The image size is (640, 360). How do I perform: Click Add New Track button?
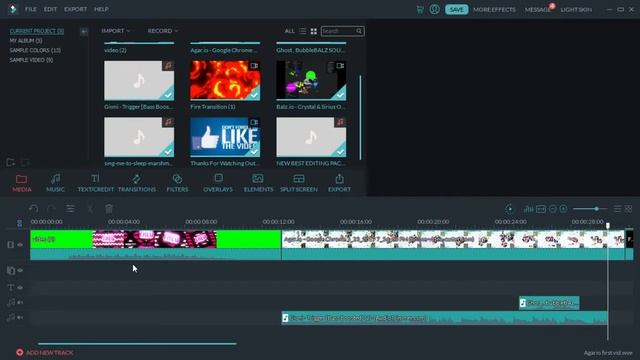click(x=45, y=352)
